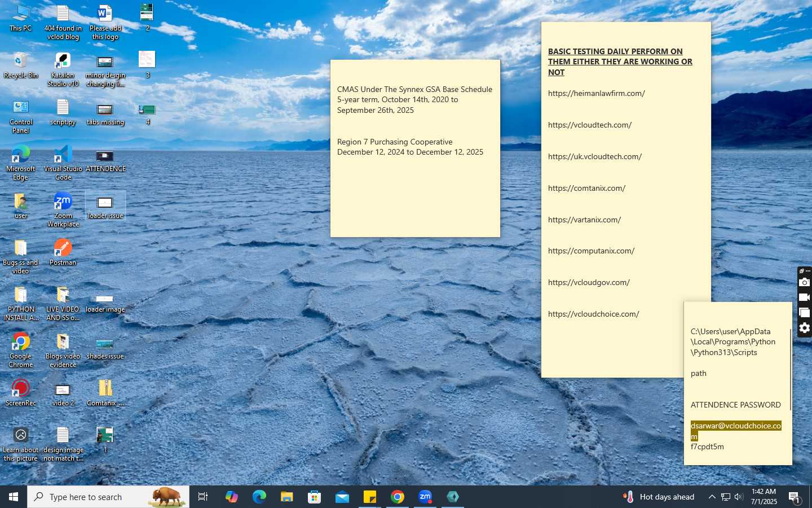Click the comtanix.com URL in the note

tap(587, 188)
